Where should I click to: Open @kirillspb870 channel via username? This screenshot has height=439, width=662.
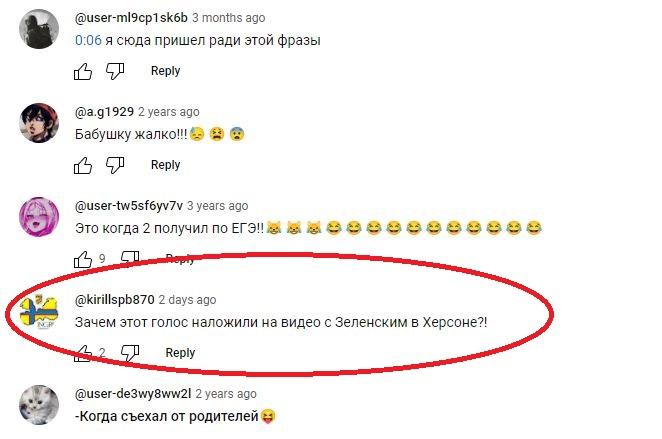coord(114,300)
